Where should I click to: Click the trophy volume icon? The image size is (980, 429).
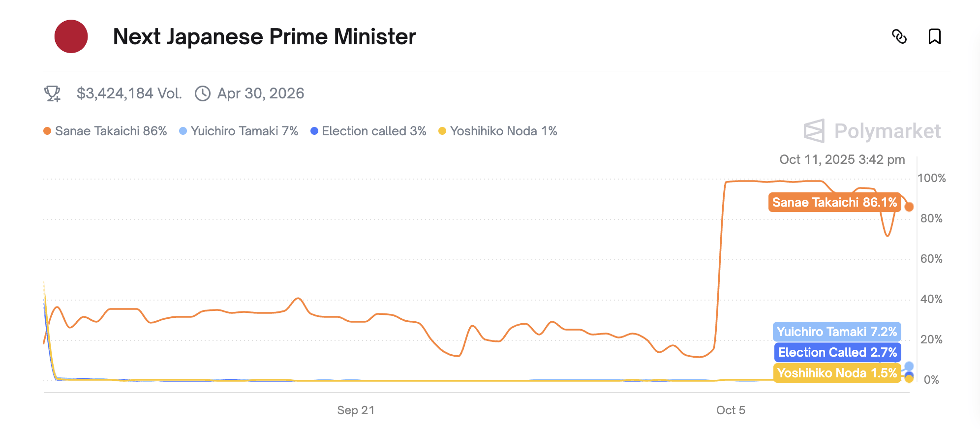pyautogui.click(x=52, y=93)
